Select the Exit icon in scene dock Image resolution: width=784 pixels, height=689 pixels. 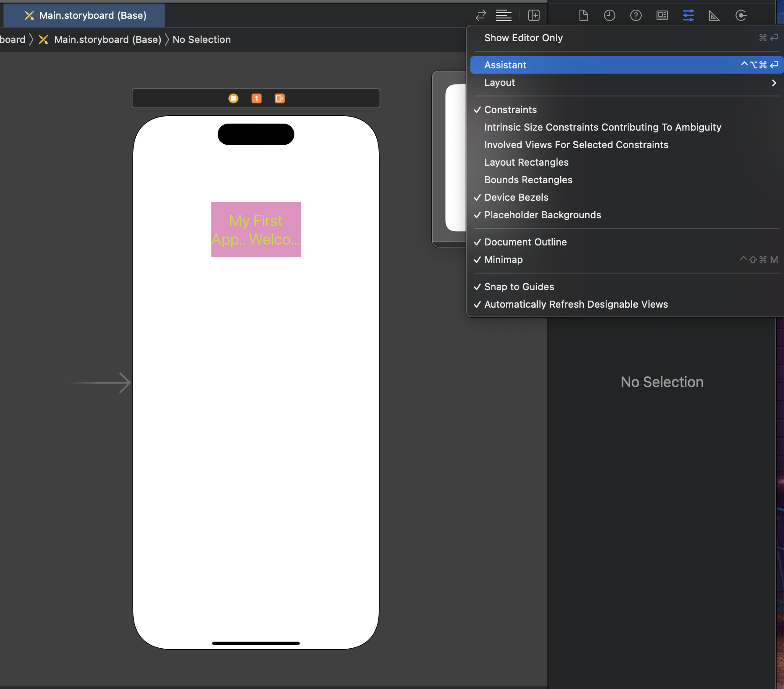tap(279, 98)
